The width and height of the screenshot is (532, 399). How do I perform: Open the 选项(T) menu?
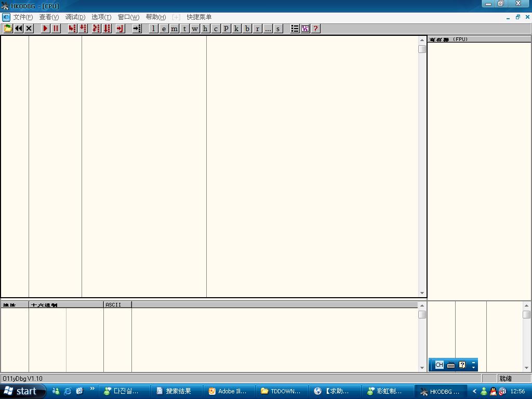pos(101,17)
